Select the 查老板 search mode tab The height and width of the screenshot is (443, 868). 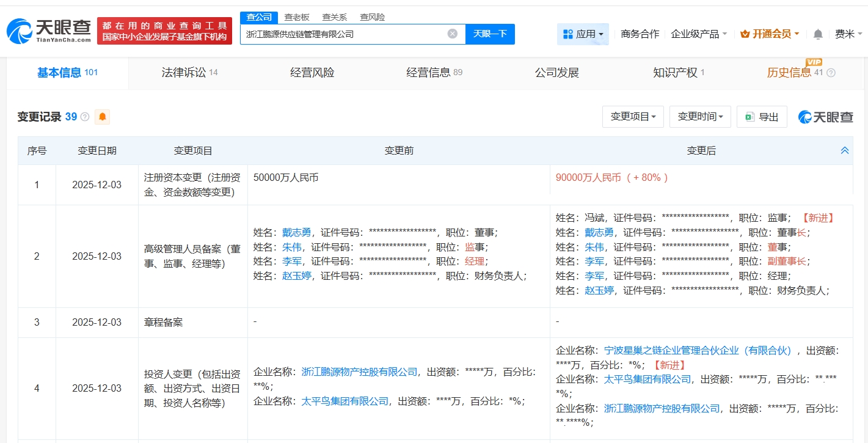pyautogui.click(x=297, y=17)
